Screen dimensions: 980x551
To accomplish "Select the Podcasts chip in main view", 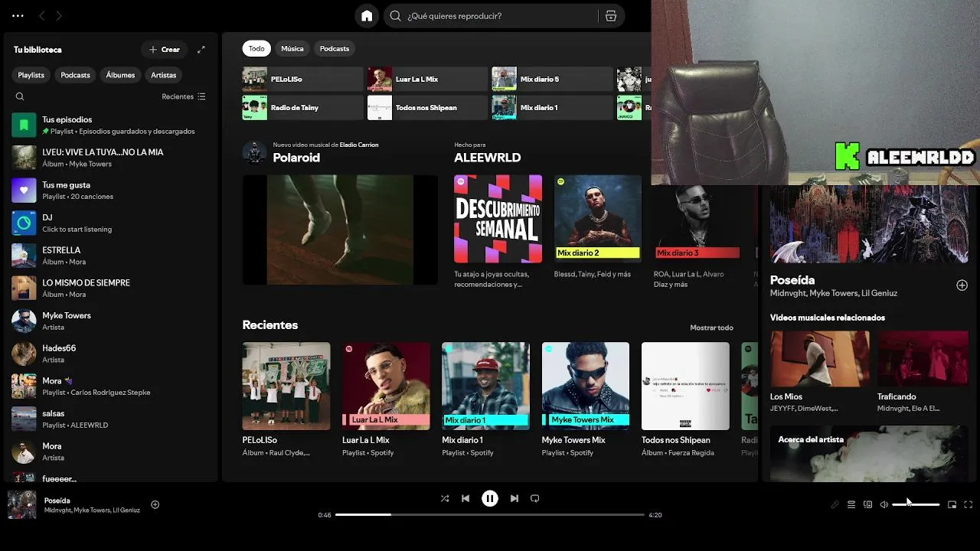I will (335, 48).
